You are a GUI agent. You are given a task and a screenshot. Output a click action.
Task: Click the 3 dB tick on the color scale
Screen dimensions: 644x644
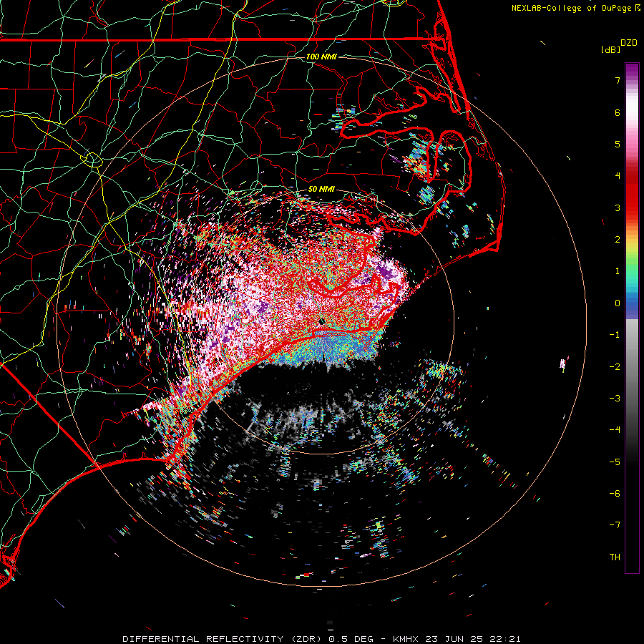(618, 208)
